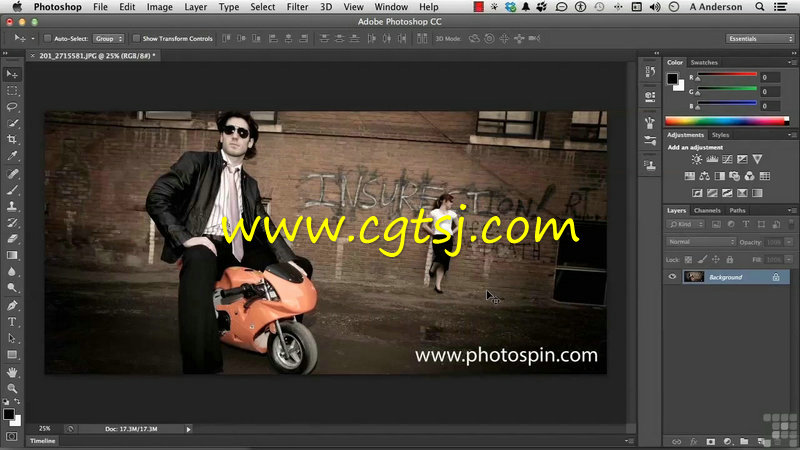This screenshot has width=800, height=450.
Task: Click the Brightness/Contrast adjustment icon
Action: 696,160
